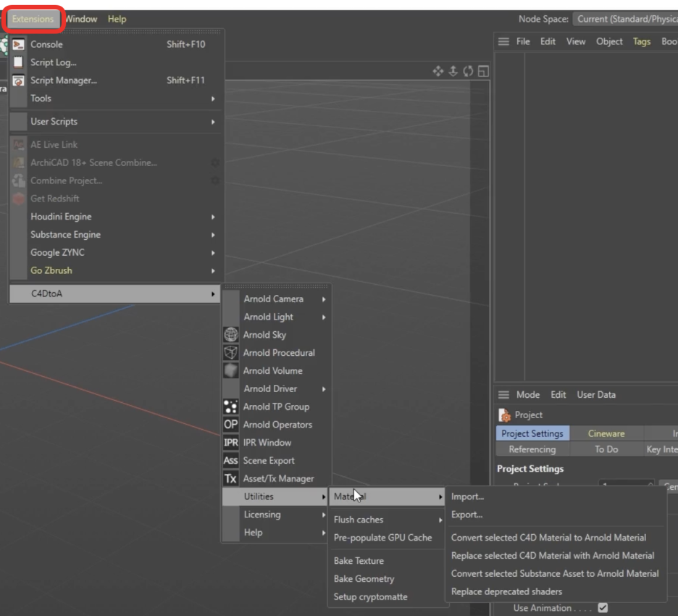
Task: Open Script Manager entry
Action: click(x=117, y=80)
